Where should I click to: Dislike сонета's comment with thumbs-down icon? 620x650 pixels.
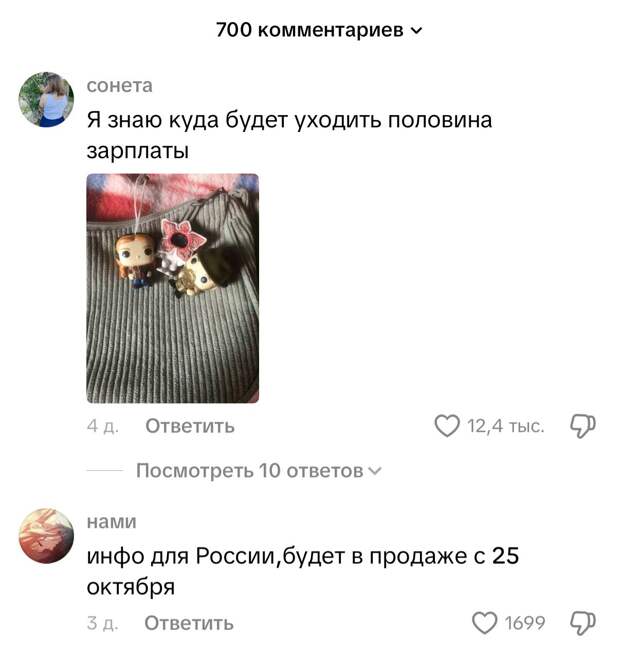click(x=583, y=426)
